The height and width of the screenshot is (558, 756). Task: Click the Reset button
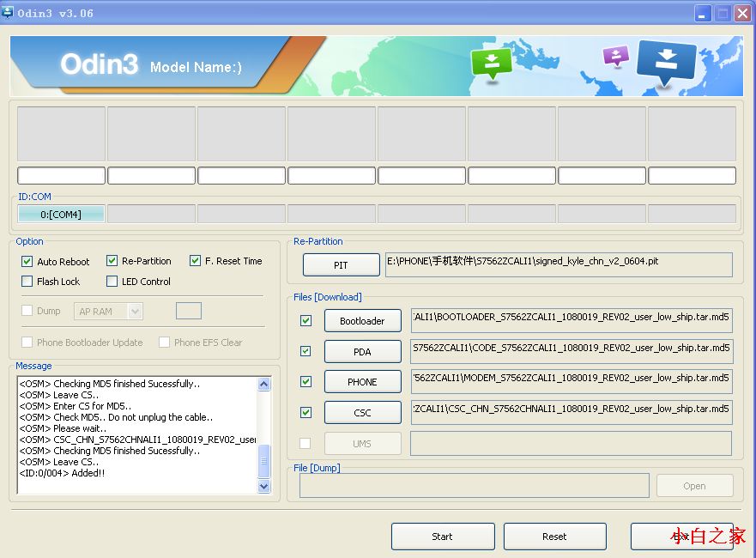555,537
